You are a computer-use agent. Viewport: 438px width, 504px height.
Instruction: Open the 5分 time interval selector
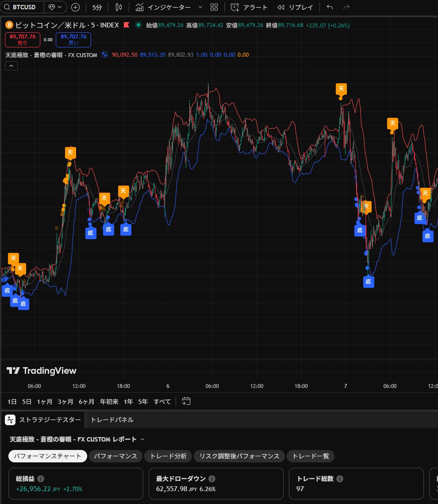97,7
